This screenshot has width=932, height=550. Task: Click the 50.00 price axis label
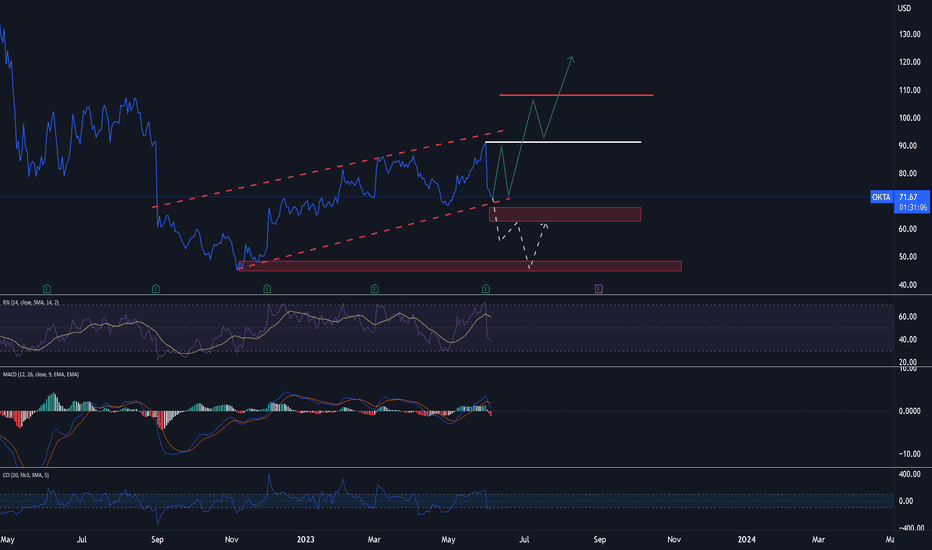908,257
